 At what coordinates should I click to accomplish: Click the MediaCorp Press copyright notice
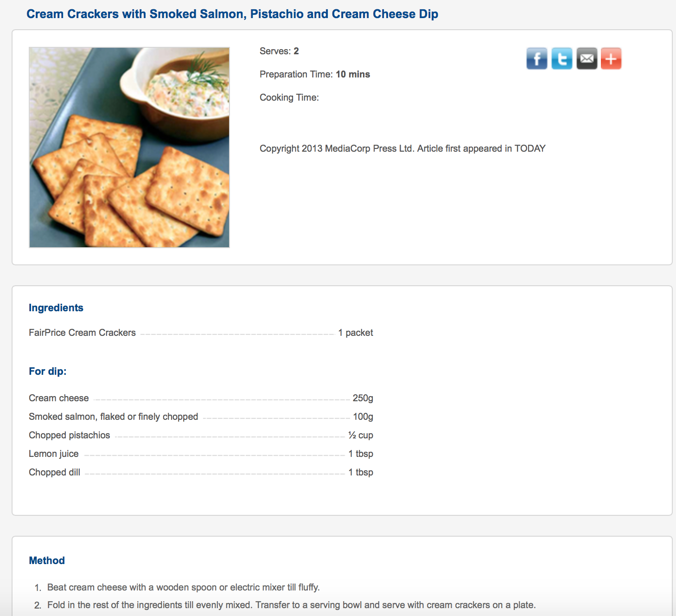pyautogui.click(x=402, y=148)
